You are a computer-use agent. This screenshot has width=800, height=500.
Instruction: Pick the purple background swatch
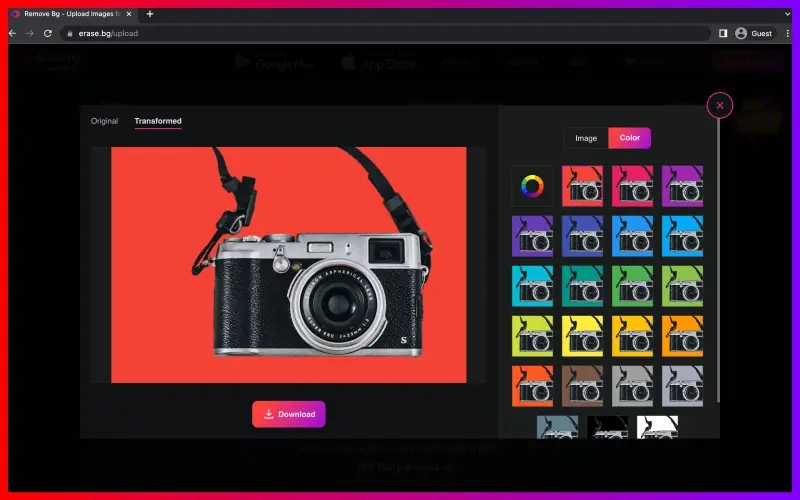tap(682, 186)
